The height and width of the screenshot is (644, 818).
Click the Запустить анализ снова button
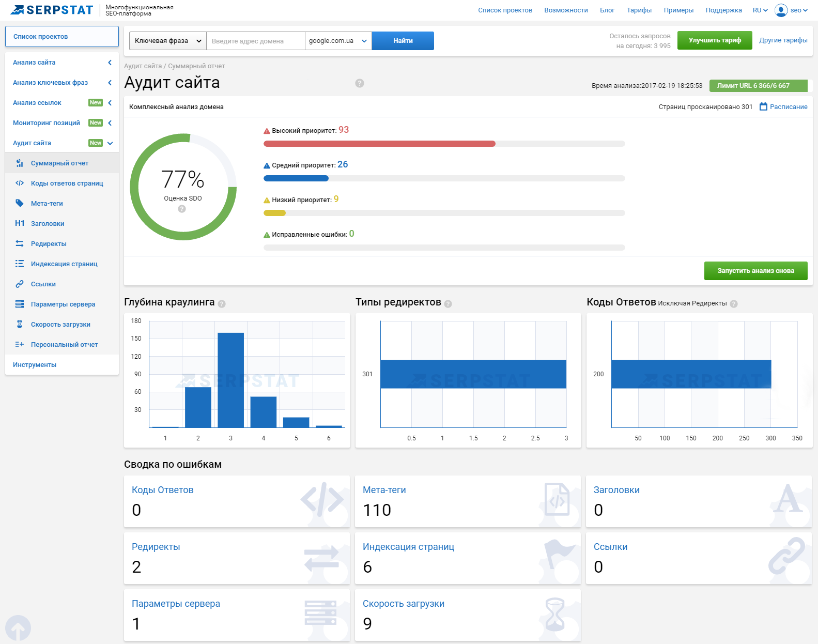click(x=755, y=271)
